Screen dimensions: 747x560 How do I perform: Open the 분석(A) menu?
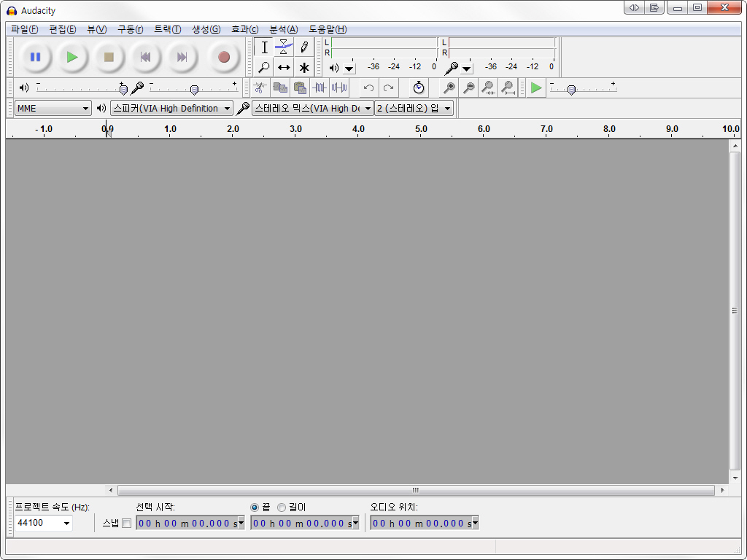(x=284, y=29)
